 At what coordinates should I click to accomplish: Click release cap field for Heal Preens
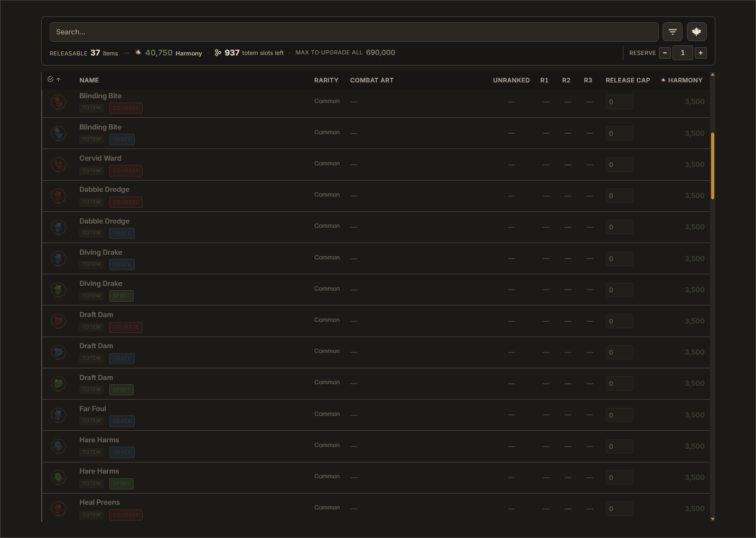coord(619,508)
